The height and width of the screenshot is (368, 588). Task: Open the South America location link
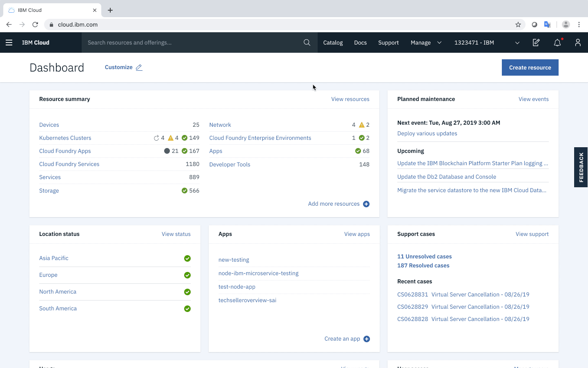58,309
